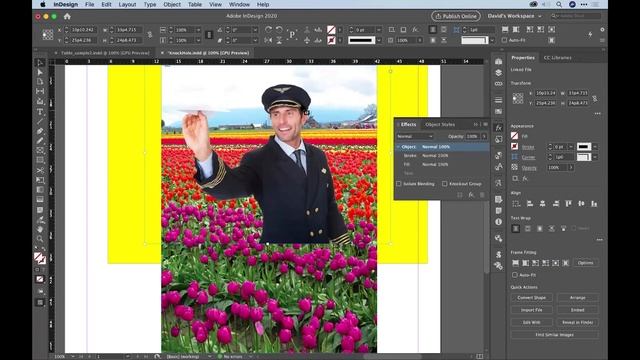Toggle Auto-Fit checkbox in control bar
640x360 pixels.
tap(504, 40)
